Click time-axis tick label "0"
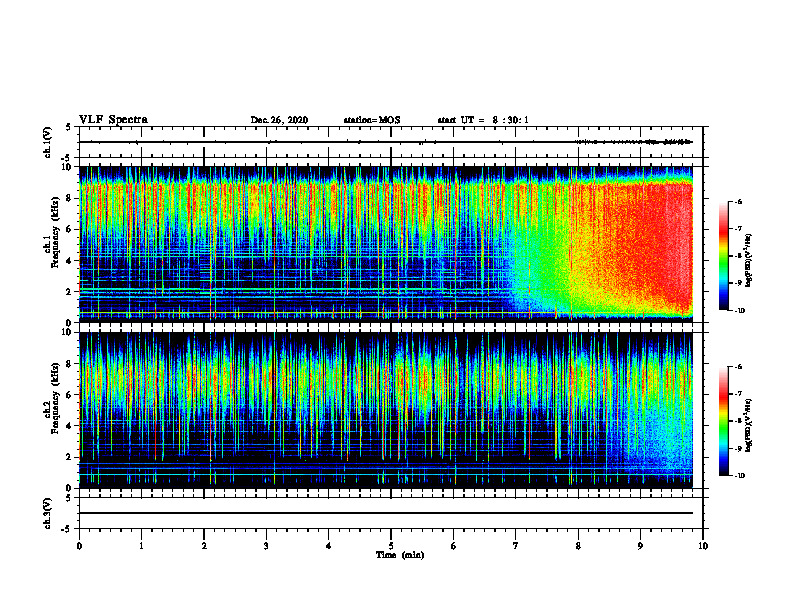 79,546
